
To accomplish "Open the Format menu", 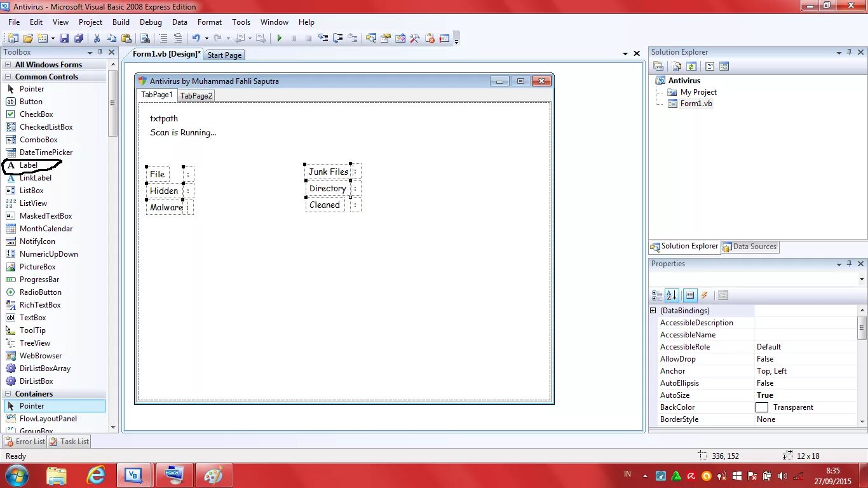I will click(x=210, y=22).
